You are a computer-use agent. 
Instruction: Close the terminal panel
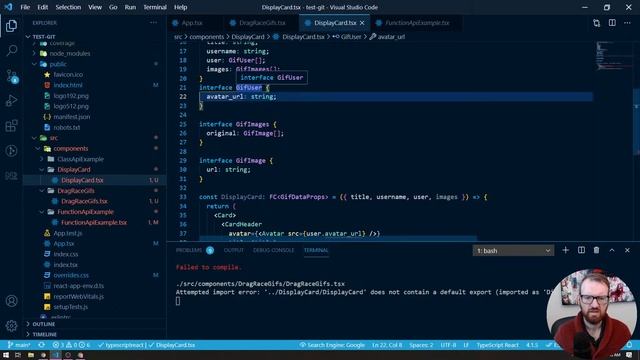pyautogui.click(x=627, y=250)
